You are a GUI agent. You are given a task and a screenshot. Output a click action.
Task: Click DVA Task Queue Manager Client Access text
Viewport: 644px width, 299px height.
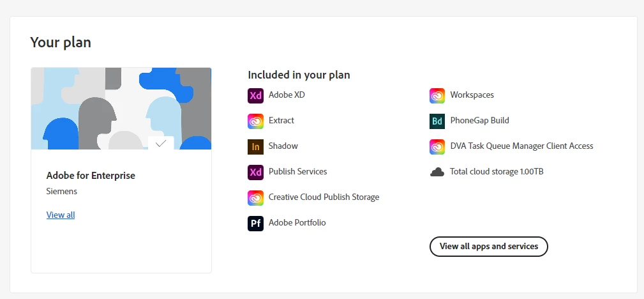pos(521,146)
